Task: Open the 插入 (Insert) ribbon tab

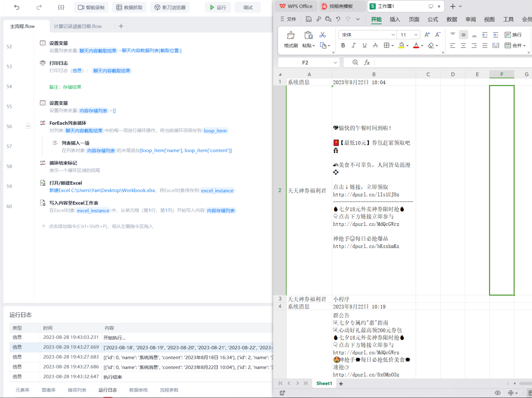Action: coord(394,19)
